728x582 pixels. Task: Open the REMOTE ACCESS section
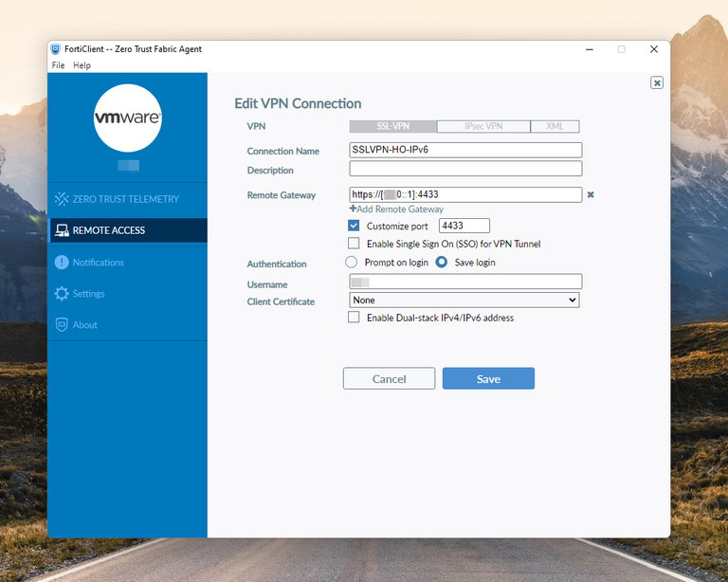[x=127, y=230]
